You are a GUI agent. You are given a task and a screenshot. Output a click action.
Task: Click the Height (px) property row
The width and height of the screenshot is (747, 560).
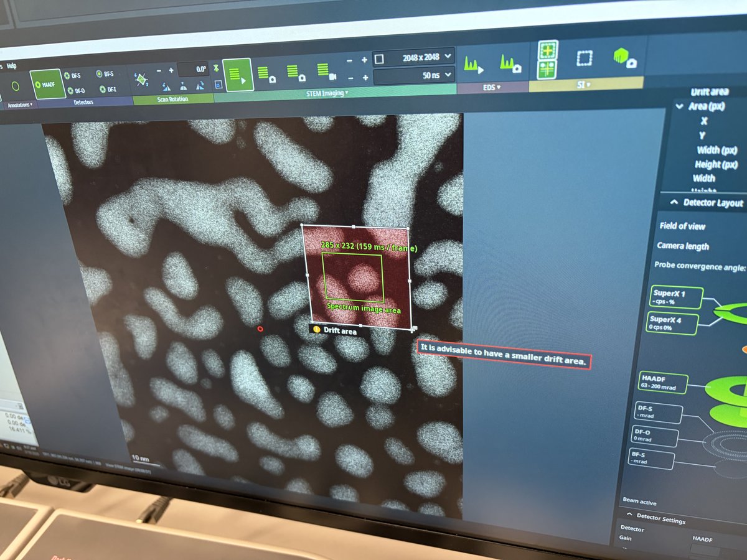(716, 164)
